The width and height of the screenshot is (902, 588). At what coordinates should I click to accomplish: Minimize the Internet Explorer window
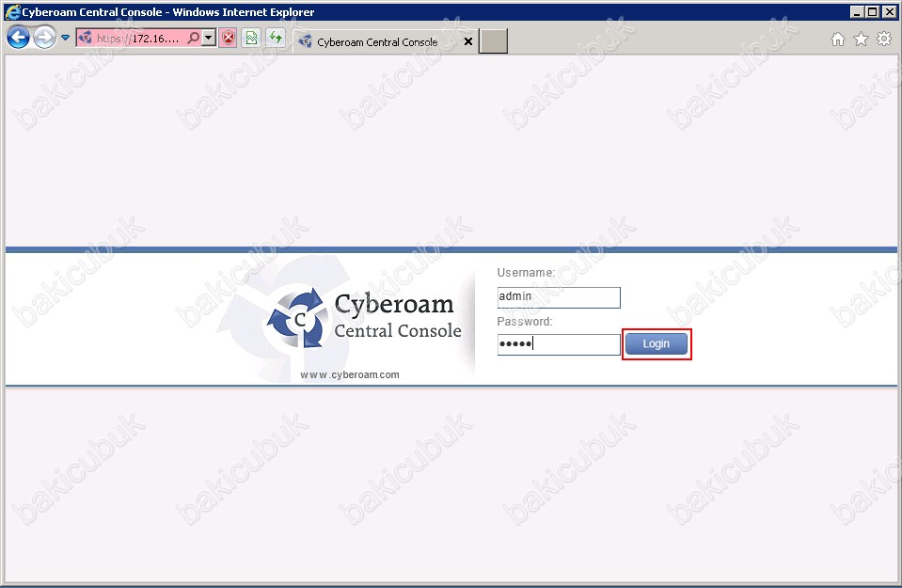click(857, 11)
